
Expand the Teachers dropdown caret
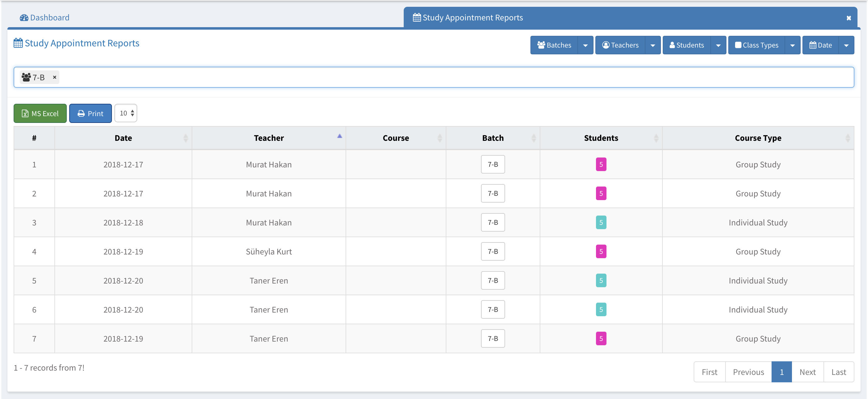coord(653,45)
